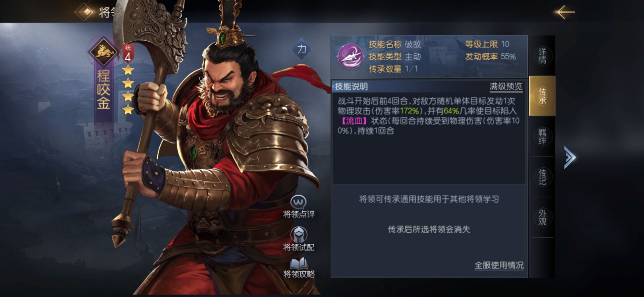
Task: Open the 羁绊 tab
Action: point(542,136)
